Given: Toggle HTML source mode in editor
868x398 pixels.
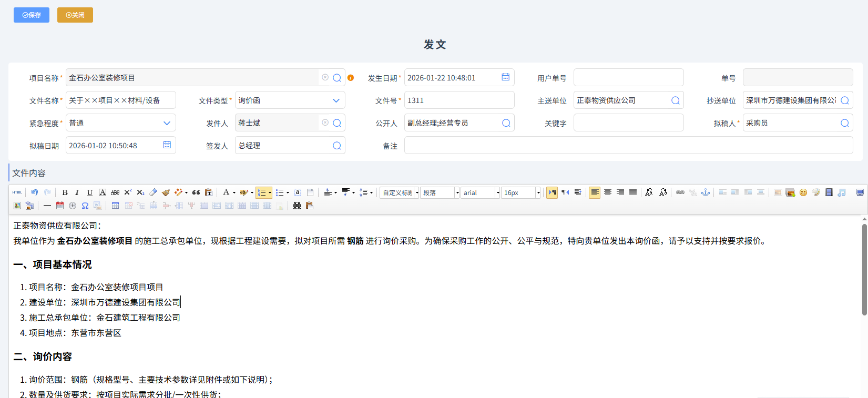Looking at the screenshot, I should click(17, 192).
